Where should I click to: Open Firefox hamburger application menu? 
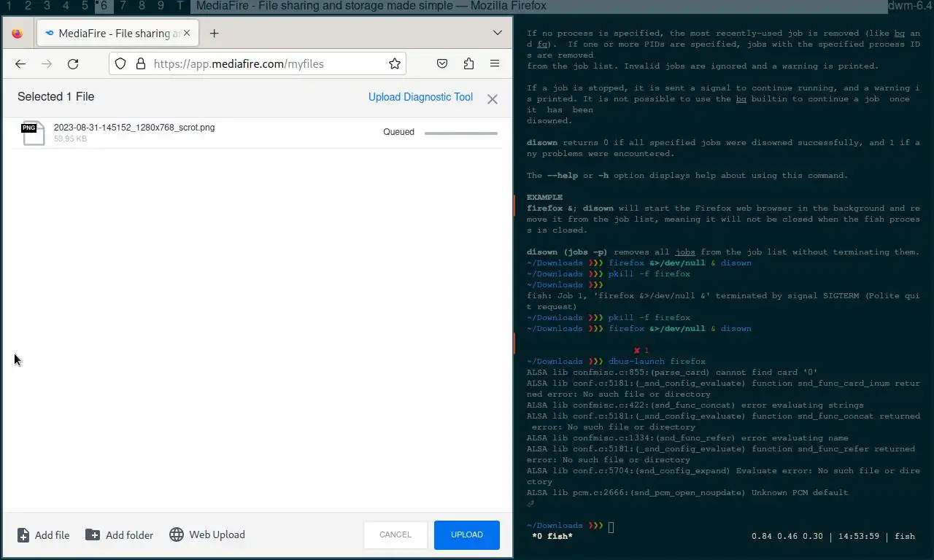[x=495, y=63]
